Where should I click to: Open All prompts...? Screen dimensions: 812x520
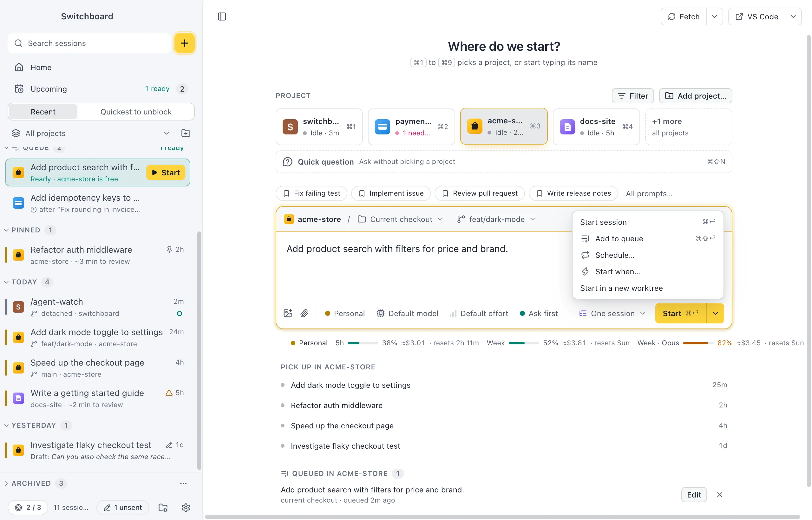(649, 193)
